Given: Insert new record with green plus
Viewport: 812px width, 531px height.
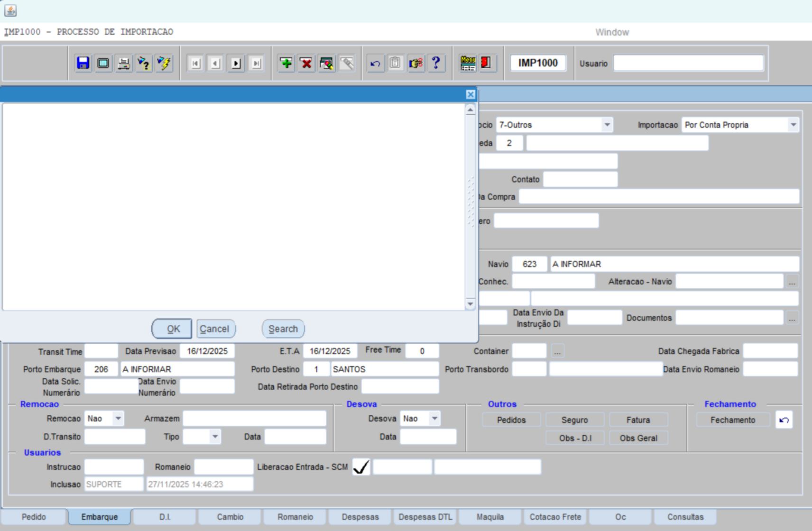Looking at the screenshot, I should tap(286, 63).
